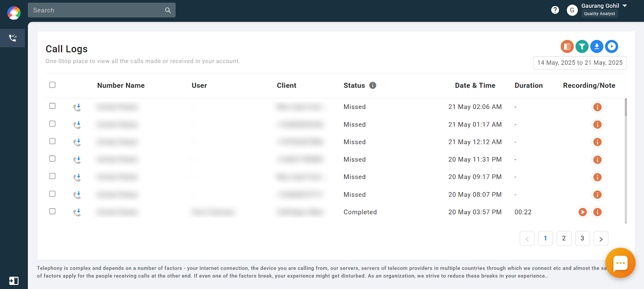The image size is (644, 289).
Task: Open the Call Logs sidebar phone icon
Action: (13, 38)
